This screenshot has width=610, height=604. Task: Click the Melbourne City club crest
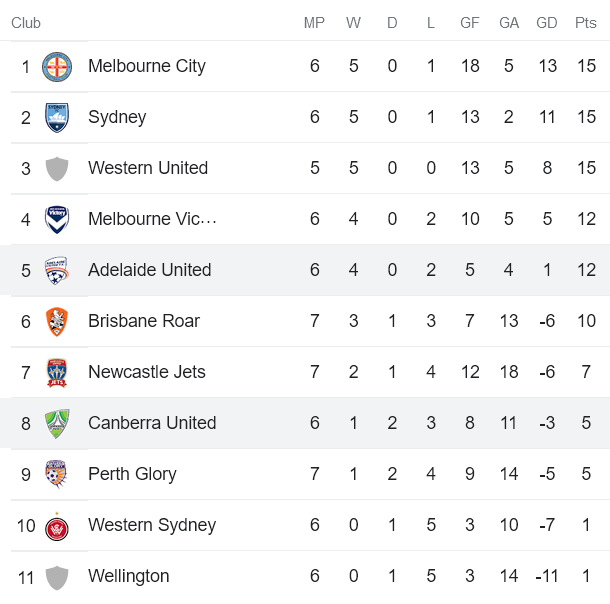pos(57,67)
